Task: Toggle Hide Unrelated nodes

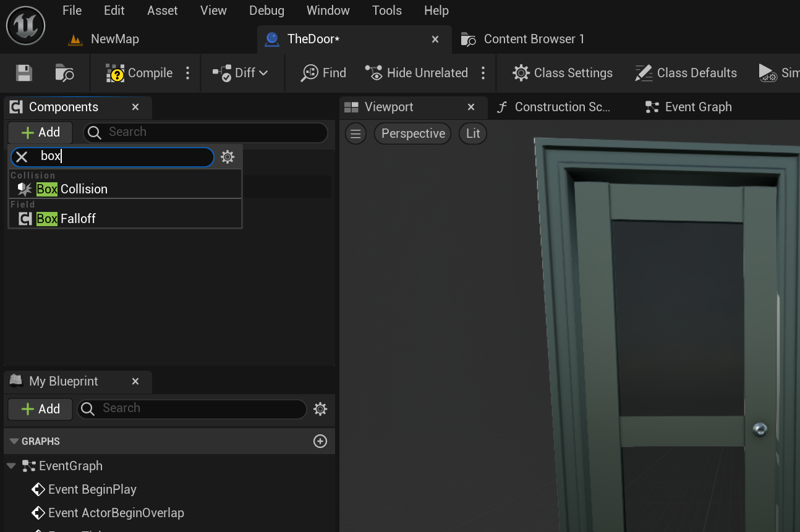Action: coord(416,73)
